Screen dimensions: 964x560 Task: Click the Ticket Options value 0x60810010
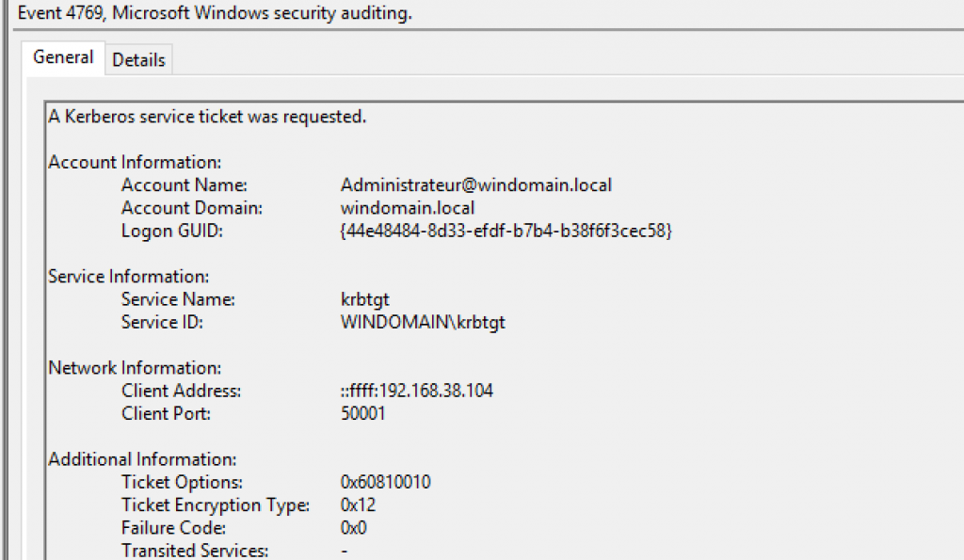coord(386,483)
